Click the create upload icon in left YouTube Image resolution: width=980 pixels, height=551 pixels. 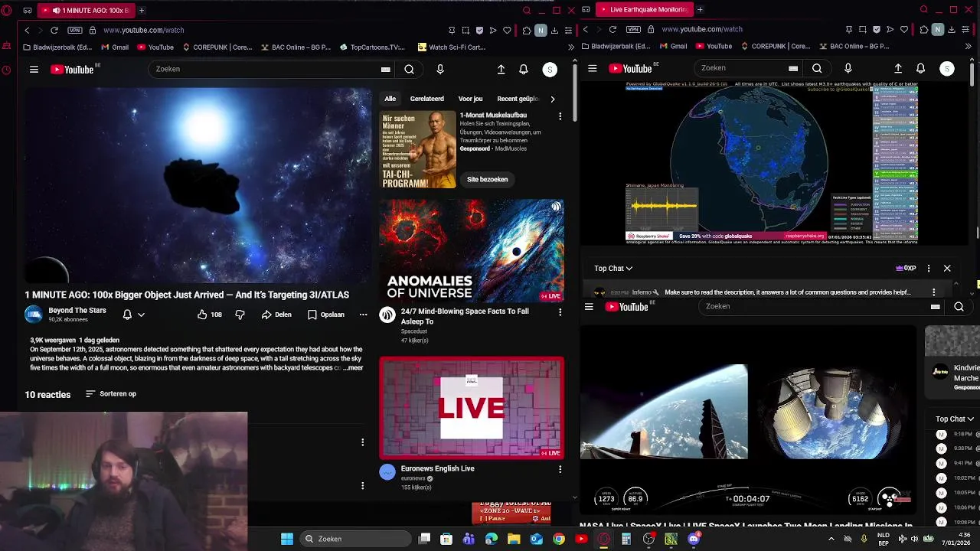click(x=501, y=70)
